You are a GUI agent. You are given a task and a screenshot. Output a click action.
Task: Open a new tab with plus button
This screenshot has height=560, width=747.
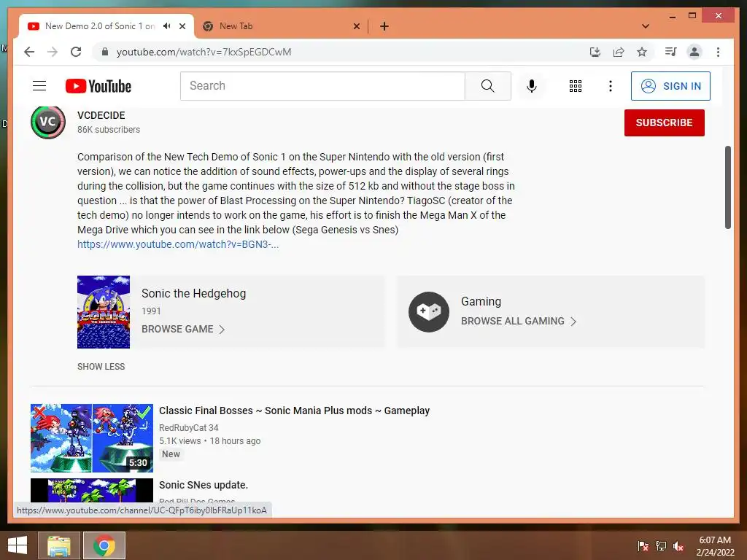[384, 26]
